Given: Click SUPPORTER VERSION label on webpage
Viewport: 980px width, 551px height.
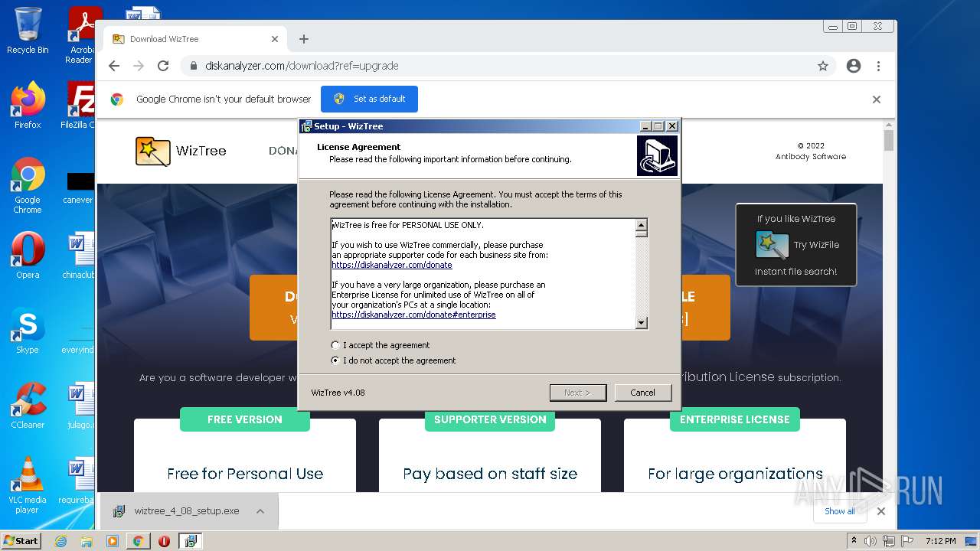Looking at the screenshot, I should click(490, 419).
